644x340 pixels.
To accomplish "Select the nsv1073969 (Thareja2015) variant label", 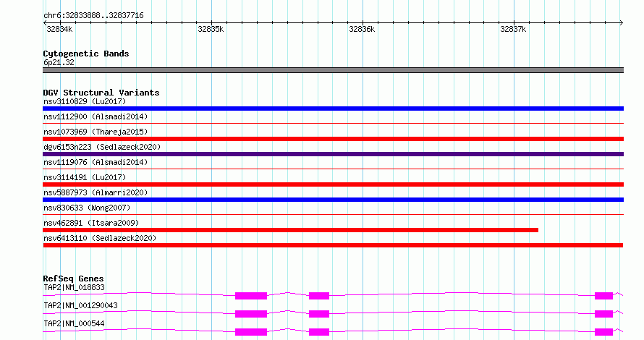I will pyautogui.click(x=96, y=132).
